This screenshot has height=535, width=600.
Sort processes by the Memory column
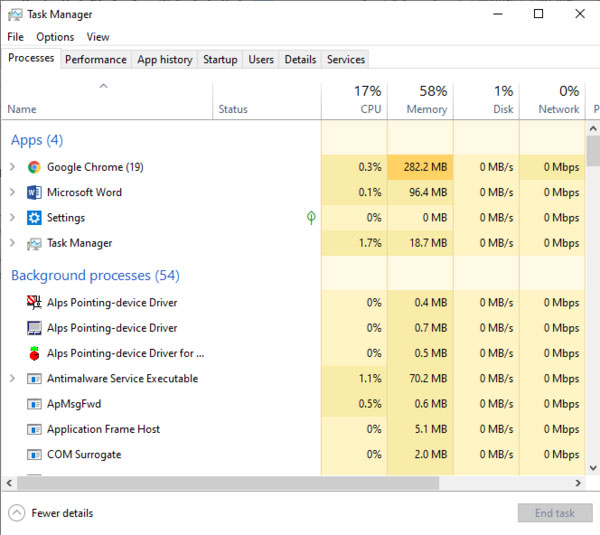point(420,100)
